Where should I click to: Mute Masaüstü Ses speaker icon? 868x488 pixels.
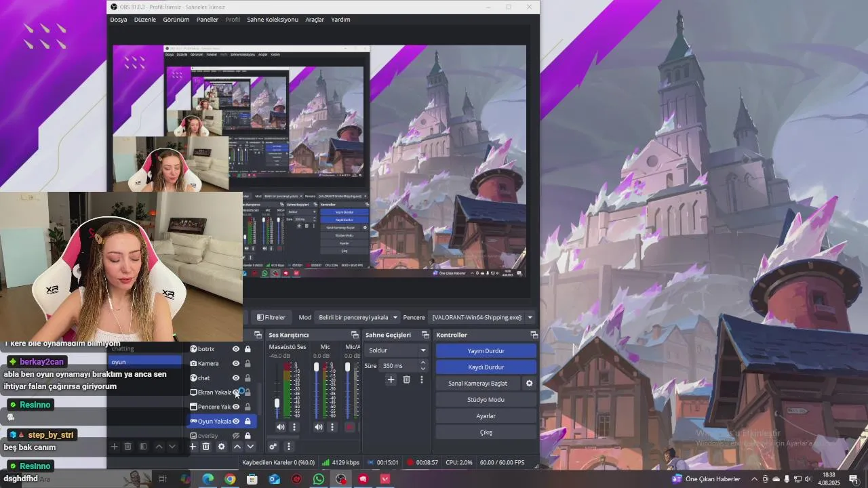pos(281,427)
